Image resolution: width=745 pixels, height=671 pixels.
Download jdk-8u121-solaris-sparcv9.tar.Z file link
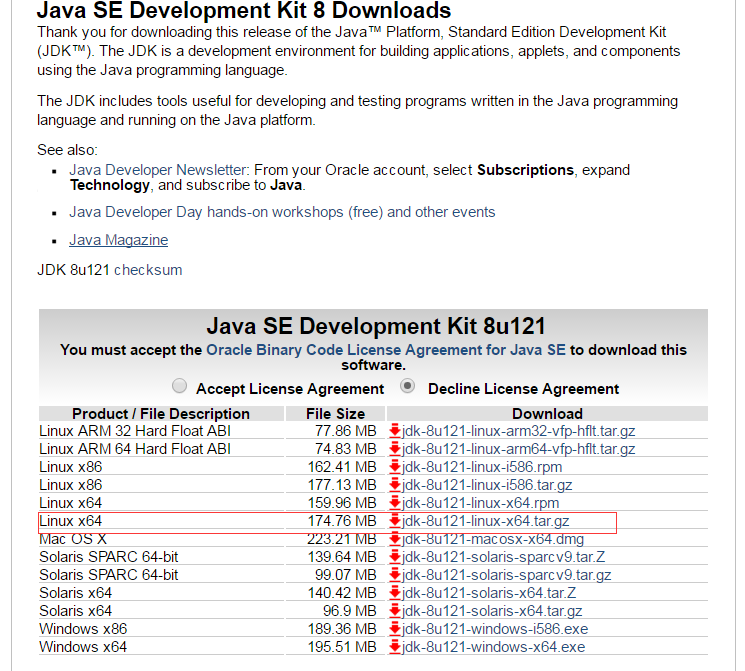(x=504, y=557)
